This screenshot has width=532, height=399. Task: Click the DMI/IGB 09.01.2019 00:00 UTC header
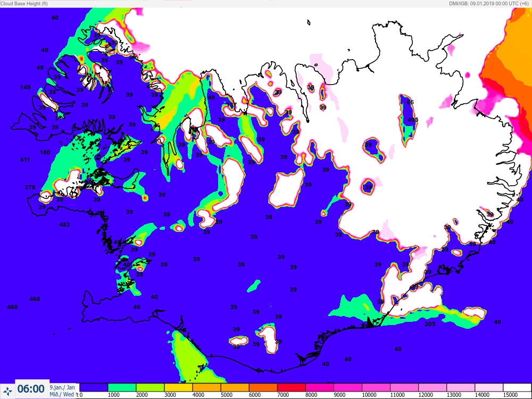coord(488,3)
